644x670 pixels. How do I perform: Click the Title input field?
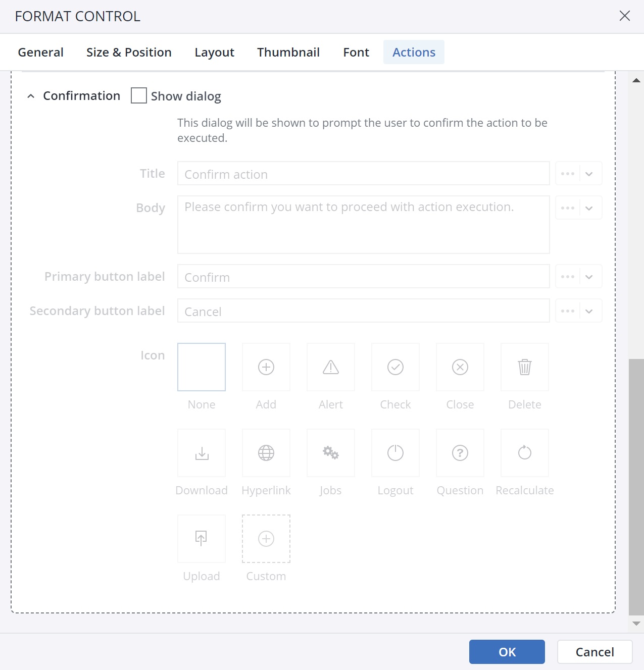pos(364,174)
